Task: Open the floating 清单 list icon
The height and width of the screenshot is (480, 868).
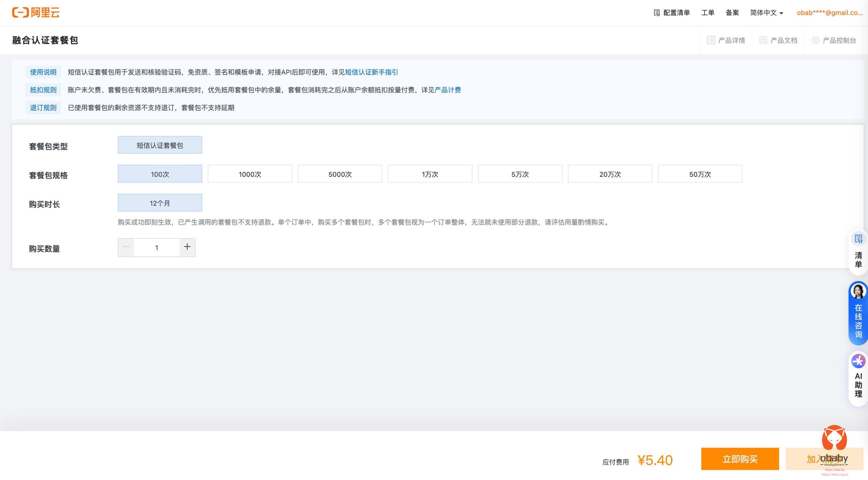Action: tap(858, 239)
